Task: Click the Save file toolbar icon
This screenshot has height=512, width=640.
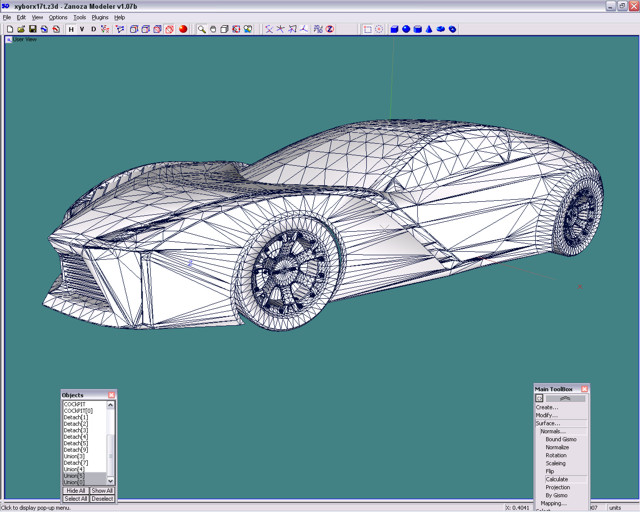Action: pyautogui.click(x=32, y=29)
